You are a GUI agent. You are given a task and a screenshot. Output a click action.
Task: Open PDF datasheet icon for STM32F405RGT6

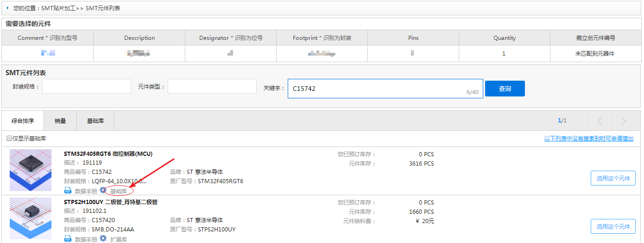(68, 191)
